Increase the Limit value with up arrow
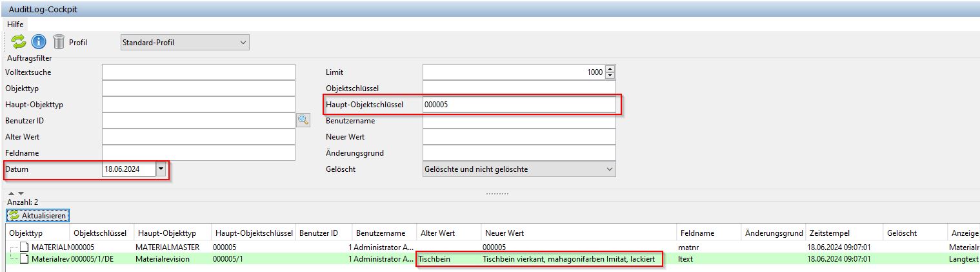This screenshot has height=272, width=980. [610, 69]
